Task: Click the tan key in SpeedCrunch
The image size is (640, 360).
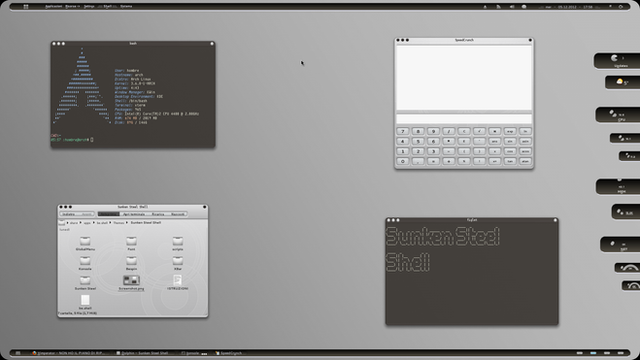Action: click(x=510, y=162)
